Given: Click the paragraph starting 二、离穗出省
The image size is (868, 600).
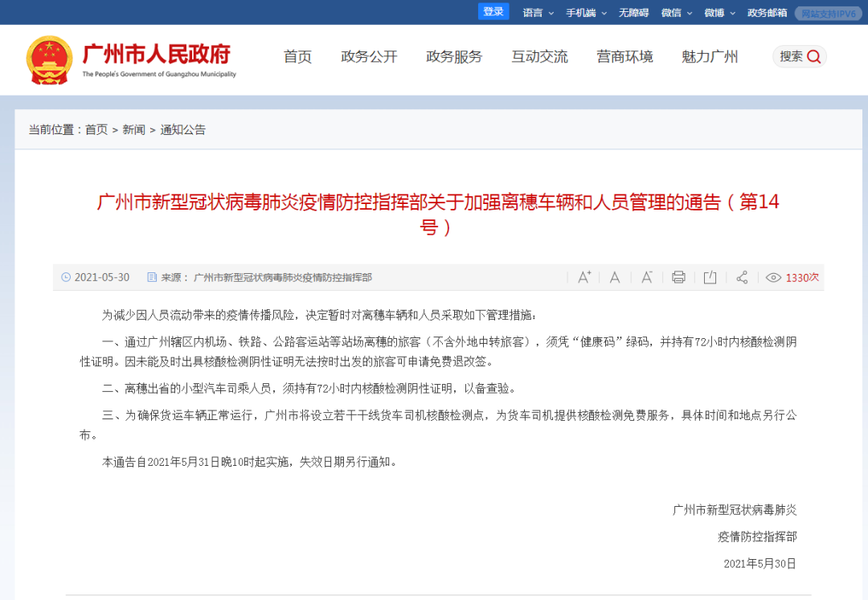Looking at the screenshot, I should pyautogui.click(x=310, y=388).
